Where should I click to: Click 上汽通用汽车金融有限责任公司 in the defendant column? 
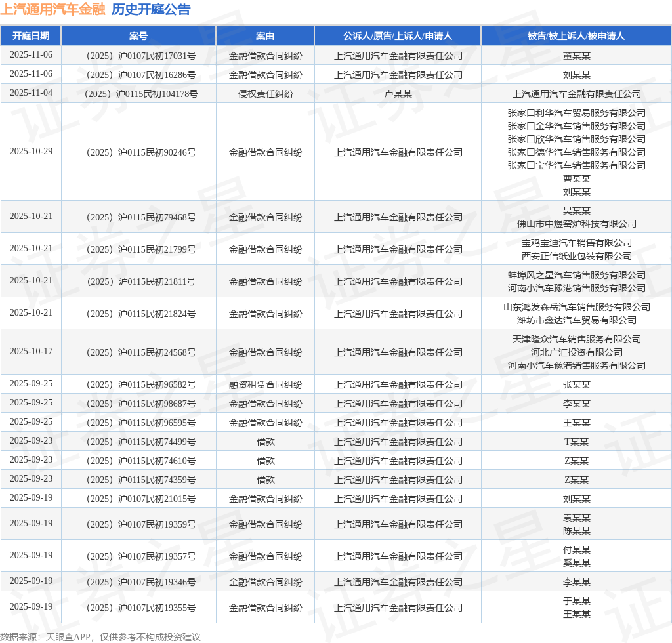576,94
